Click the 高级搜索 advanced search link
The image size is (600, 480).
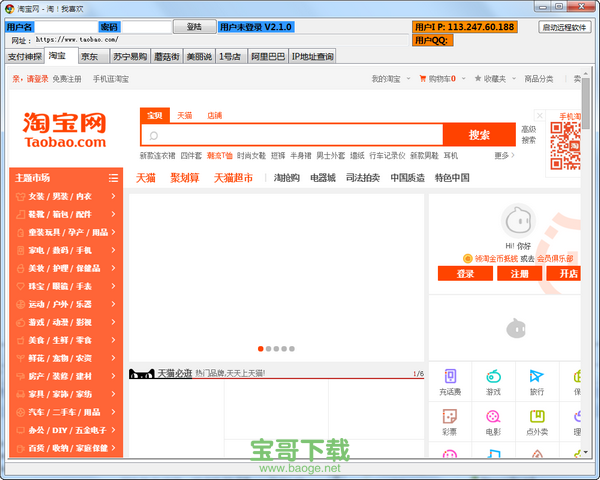(528, 135)
